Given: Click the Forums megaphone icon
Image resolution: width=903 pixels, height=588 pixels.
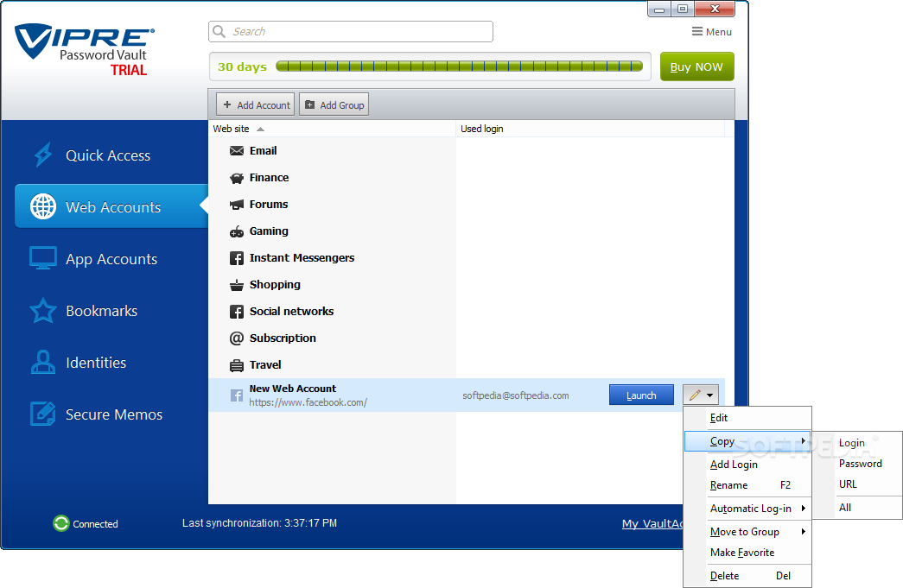Looking at the screenshot, I should tap(237, 205).
